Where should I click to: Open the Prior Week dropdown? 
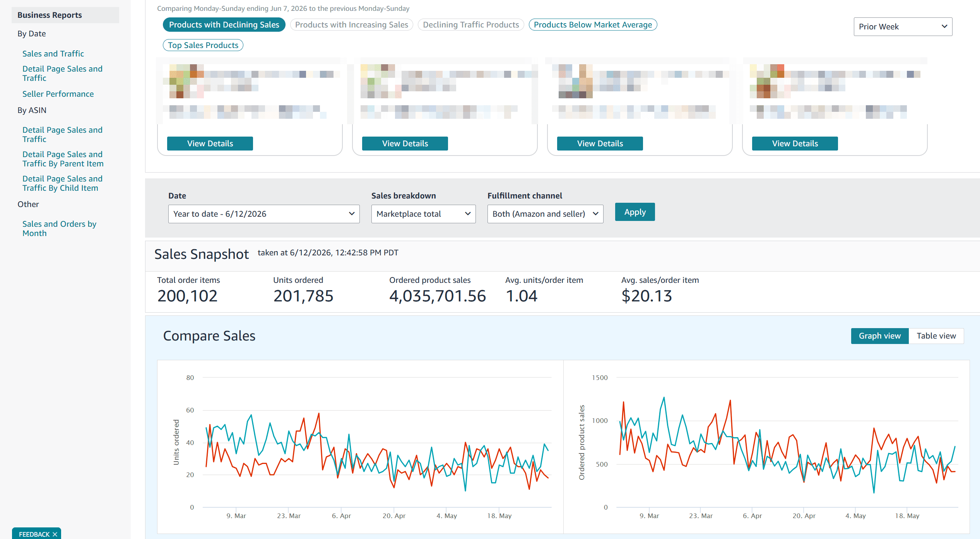coord(903,27)
